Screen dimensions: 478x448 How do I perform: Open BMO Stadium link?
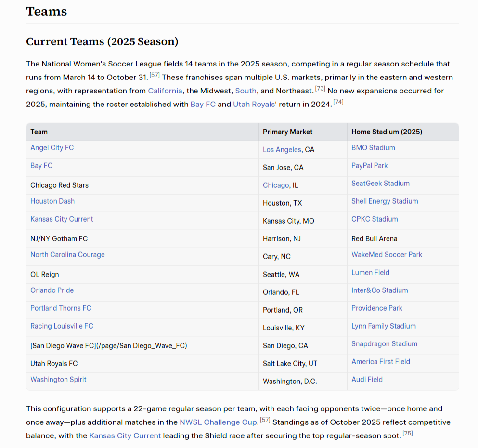(x=373, y=148)
